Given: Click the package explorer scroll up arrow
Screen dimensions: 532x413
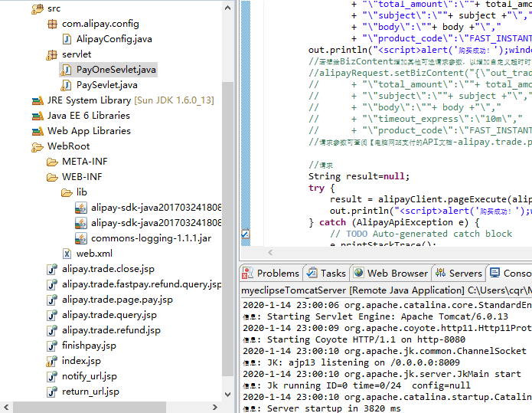Looking at the screenshot, I should (x=228, y=8).
